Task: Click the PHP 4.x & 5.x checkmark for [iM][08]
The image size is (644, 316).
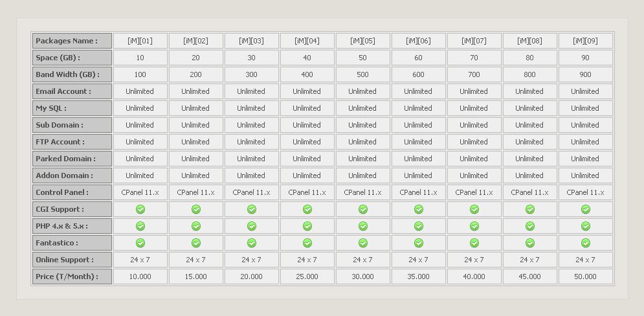Action: 530,226
